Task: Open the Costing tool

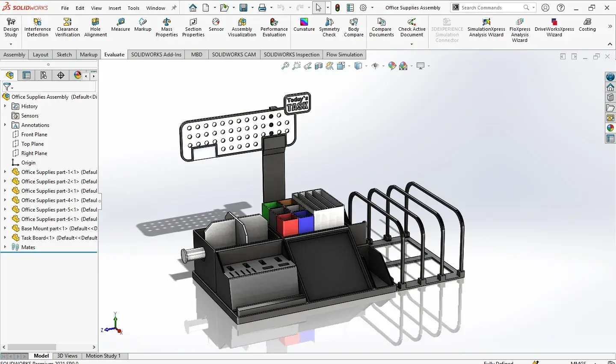Action: click(x=587, y=25)
